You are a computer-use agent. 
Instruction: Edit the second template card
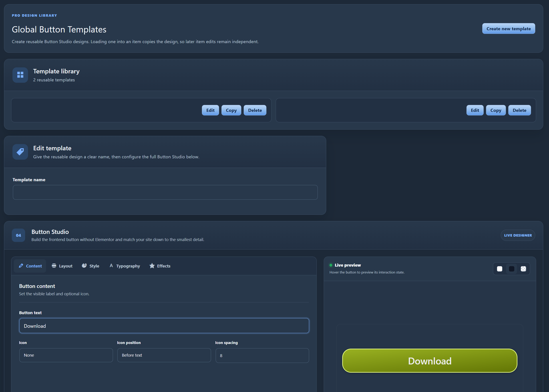[x=475, y=110]
